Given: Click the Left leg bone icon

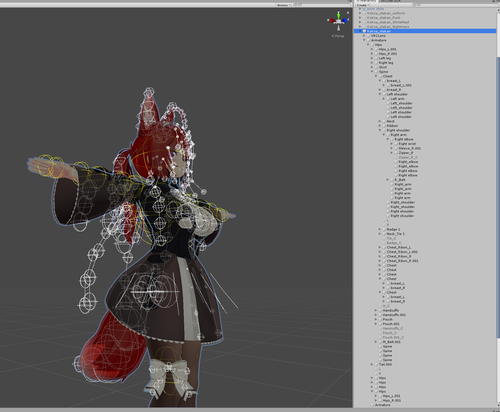Looking at the screenshot, I should tap(376, 58).
